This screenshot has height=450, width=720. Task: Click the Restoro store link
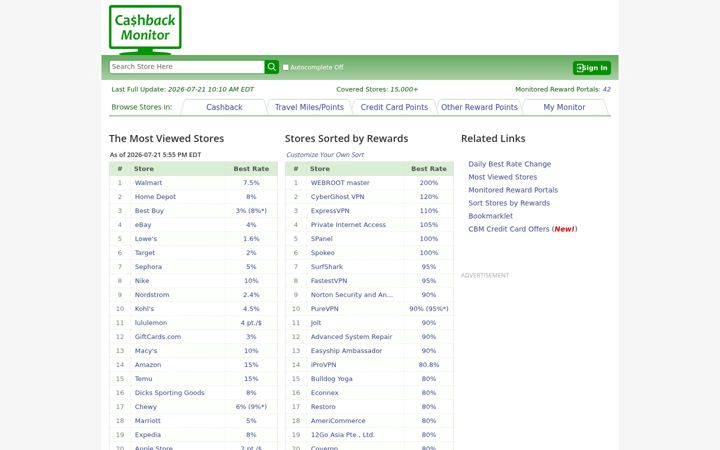(x=323, y=407)
